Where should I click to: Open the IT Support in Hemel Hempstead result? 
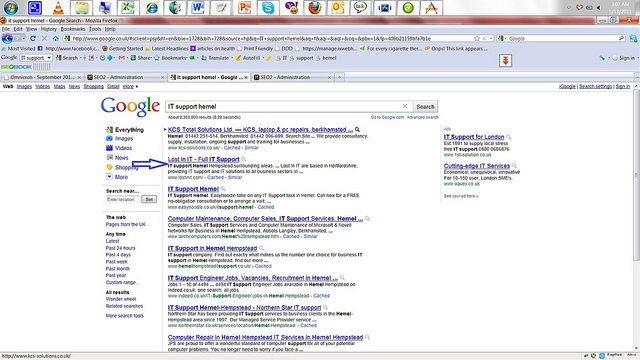click(x=212, y=248)
